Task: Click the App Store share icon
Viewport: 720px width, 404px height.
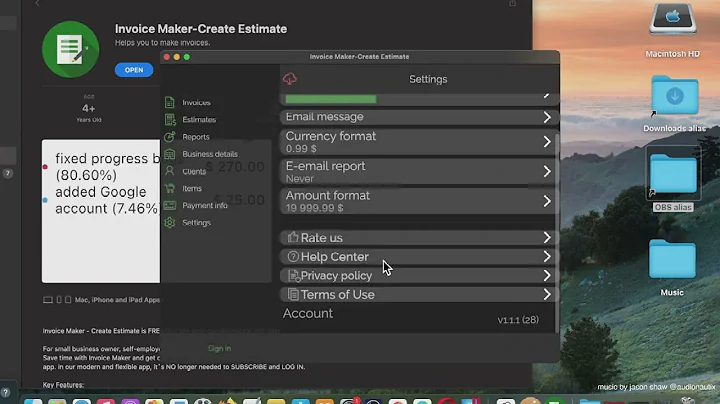Action: (512, 3)
